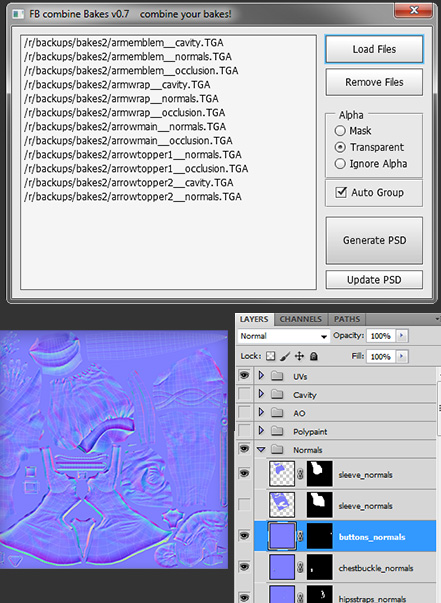
Task: Collapse the Normals layer group
Action: click(x=261, y=449)
